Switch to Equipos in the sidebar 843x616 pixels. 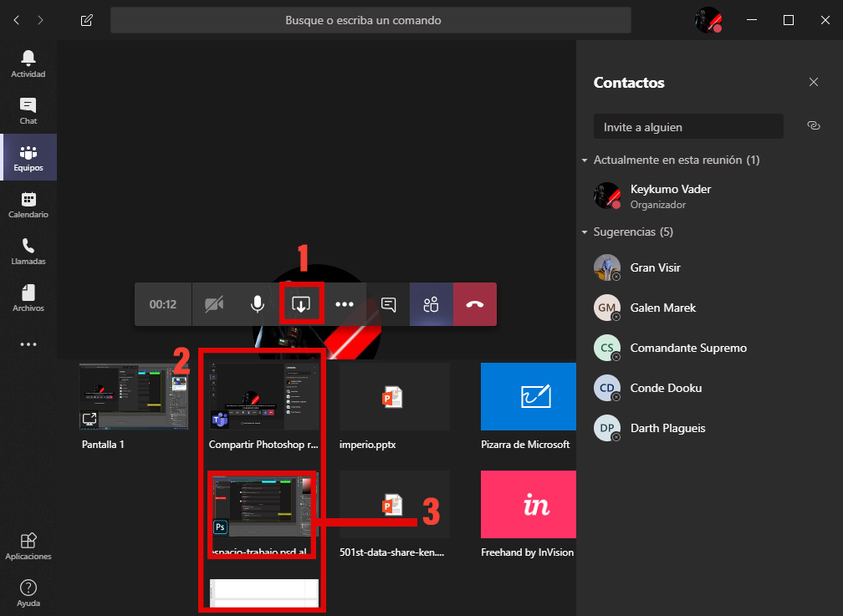click(28, 157)
